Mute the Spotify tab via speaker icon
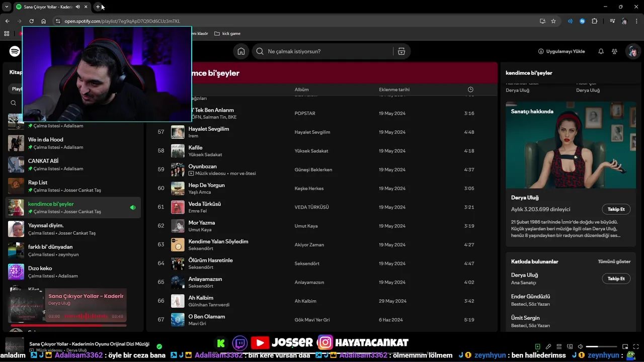The image size is (644, 362). click(x=77, y=7)
